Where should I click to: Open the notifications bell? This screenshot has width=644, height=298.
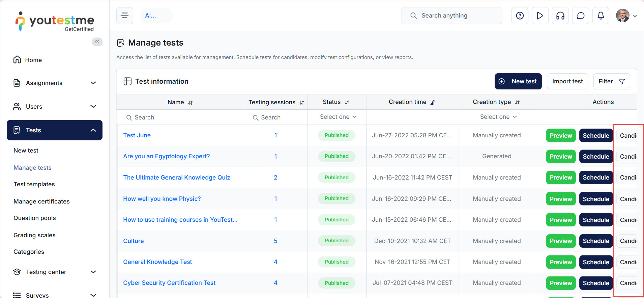(x=601, y=16)
